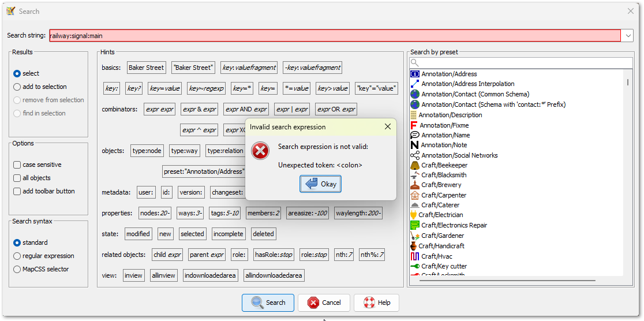Click the Annotation/Note N icon

tap(414, 145)
